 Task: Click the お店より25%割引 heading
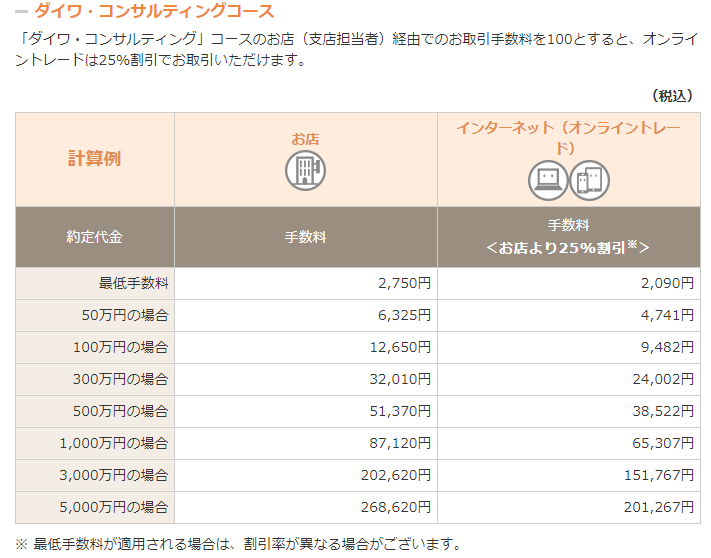point(568,248)
